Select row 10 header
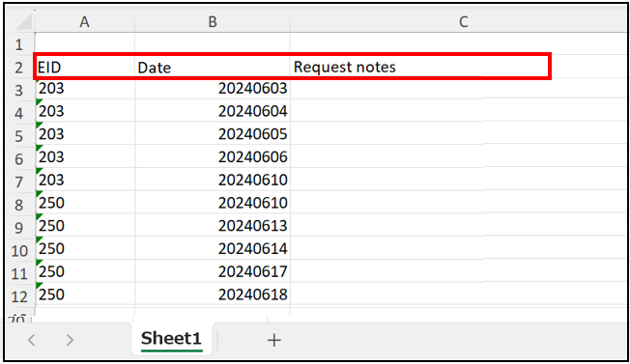 tap(19, 251)
